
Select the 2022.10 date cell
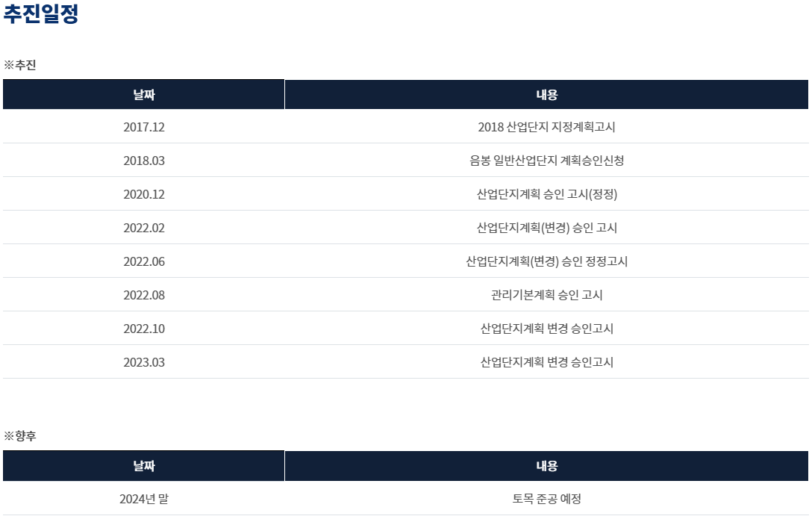(144, 329)
